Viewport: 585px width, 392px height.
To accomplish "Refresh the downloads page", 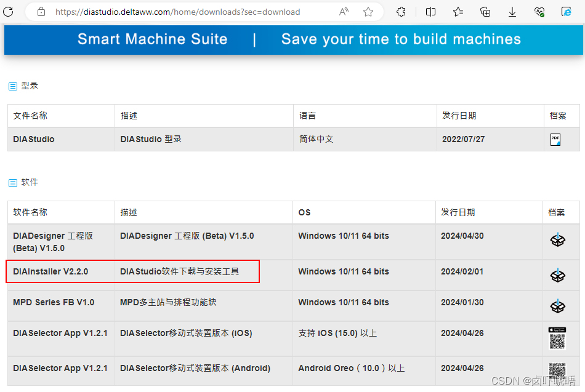I will click(9, 11).
